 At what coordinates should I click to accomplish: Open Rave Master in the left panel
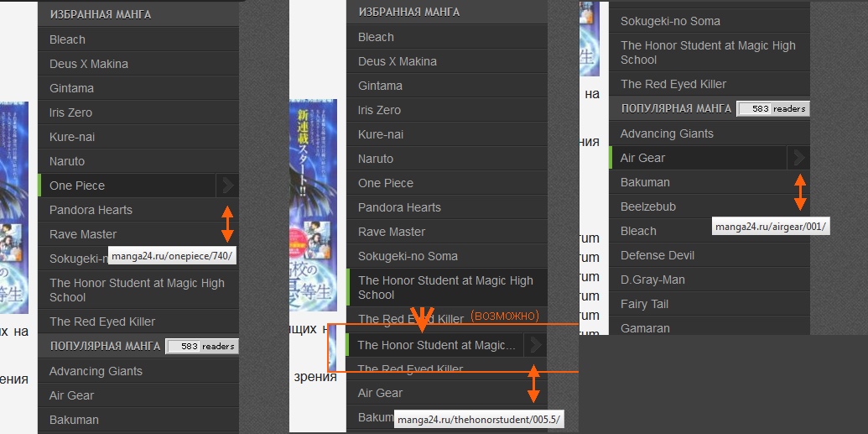(x=138, y=234)
